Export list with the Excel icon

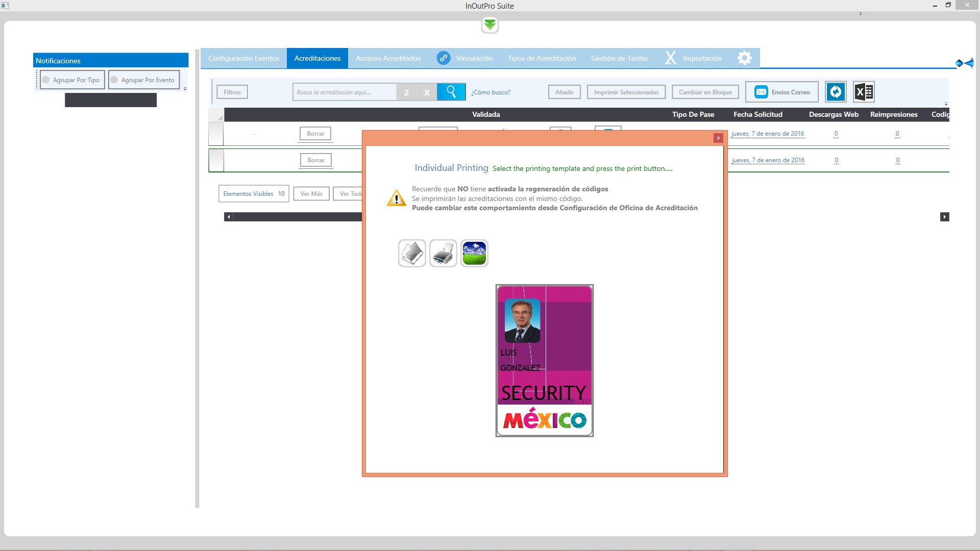[864, 92]
